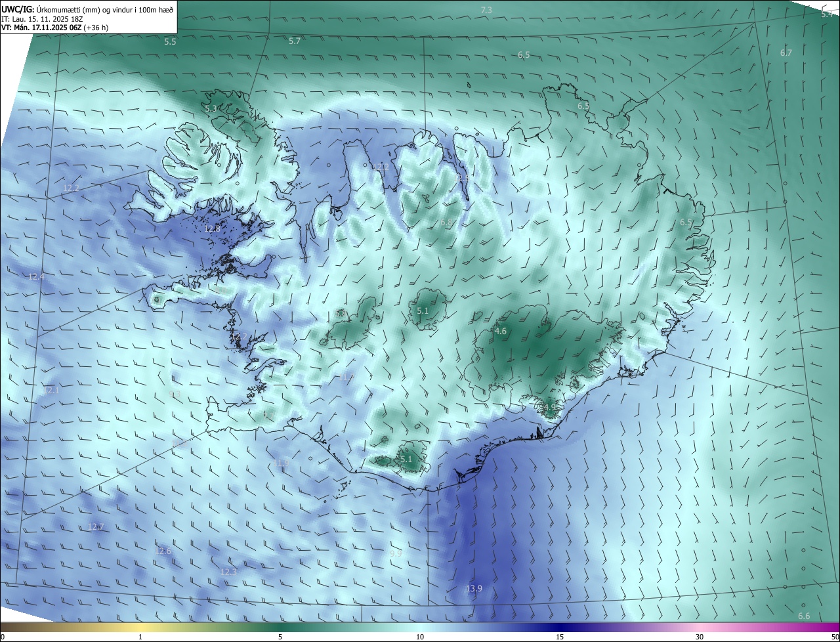The height and width of the screenshot is (642, 840).
Task: Click the dark blue section near tick 15
Action: tap(560, 627)
